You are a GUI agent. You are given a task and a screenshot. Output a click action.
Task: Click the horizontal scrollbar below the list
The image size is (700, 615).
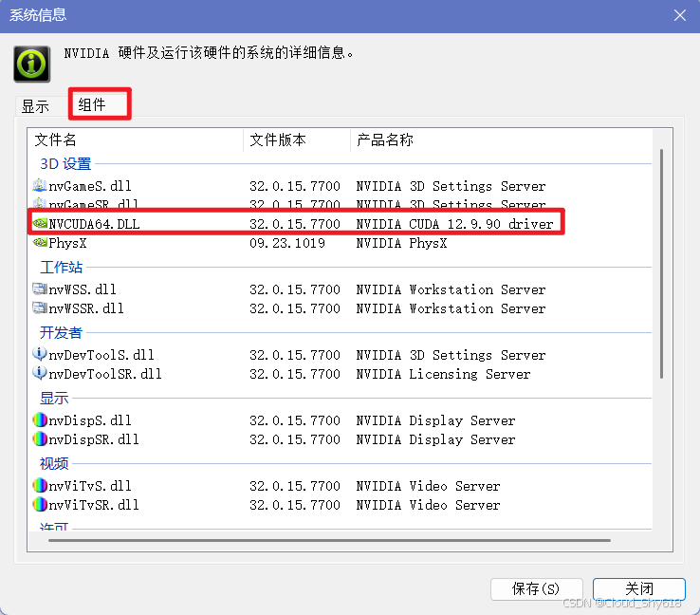pos(329,540)
